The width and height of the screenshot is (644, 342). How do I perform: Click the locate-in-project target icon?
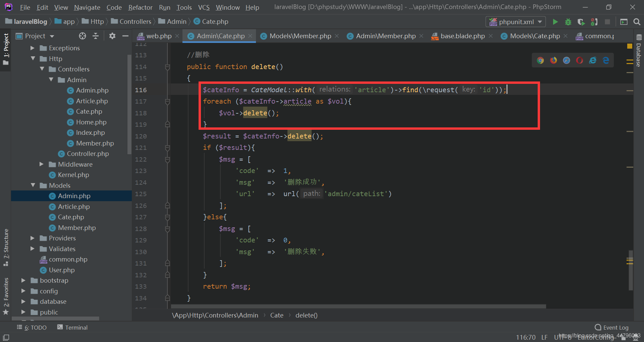click(x=83, y=36)
